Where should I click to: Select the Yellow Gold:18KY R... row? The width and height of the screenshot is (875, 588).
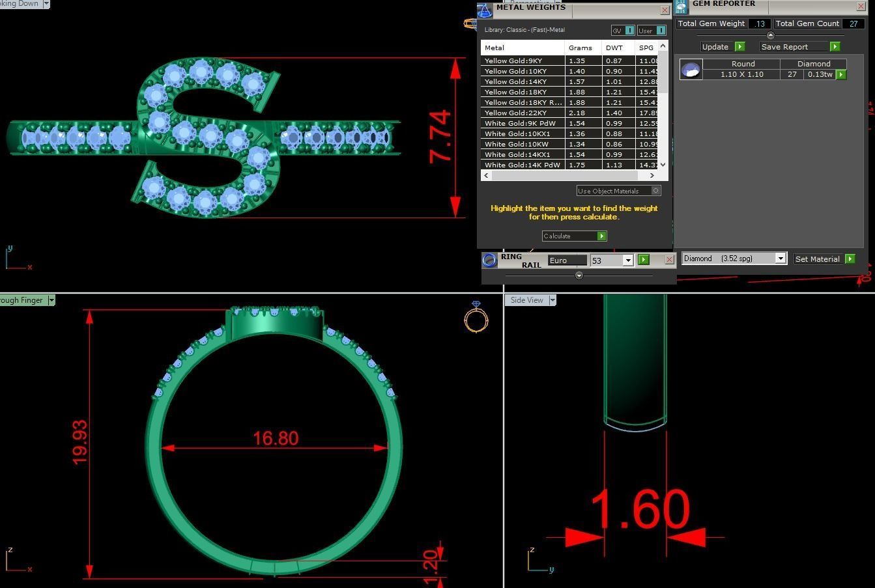[570, 102]
